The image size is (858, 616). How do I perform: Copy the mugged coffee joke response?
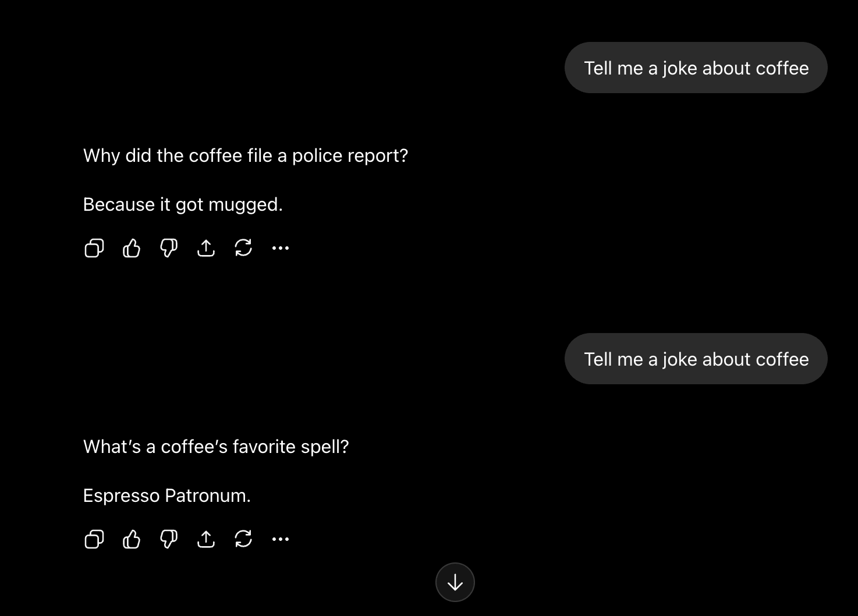[x=94, y=249]
